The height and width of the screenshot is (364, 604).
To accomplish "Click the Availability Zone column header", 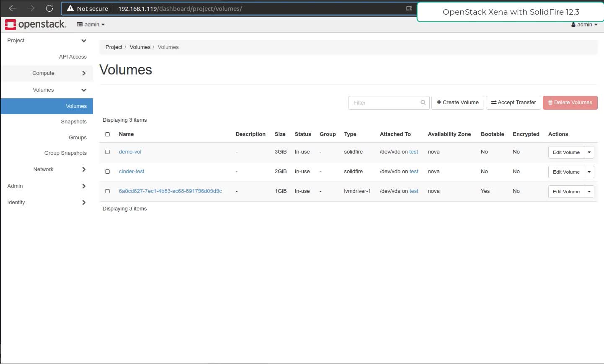I will pos(449,134).
